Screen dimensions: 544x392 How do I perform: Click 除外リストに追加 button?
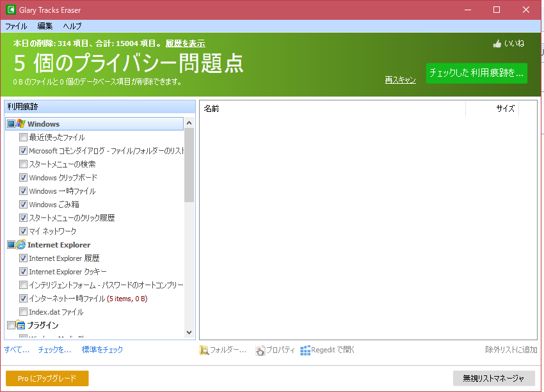point(511,350)
